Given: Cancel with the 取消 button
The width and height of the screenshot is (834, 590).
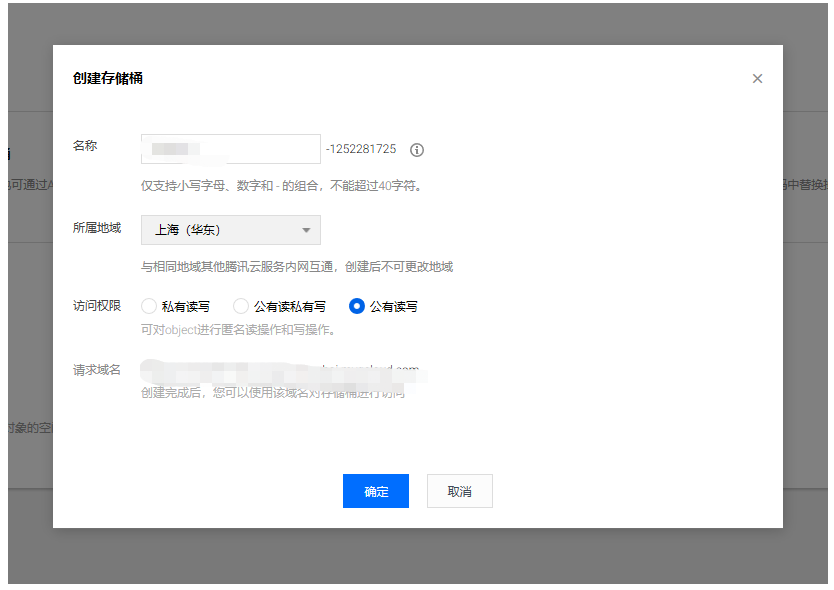Looking at the screenshot, I should point(460,491).
